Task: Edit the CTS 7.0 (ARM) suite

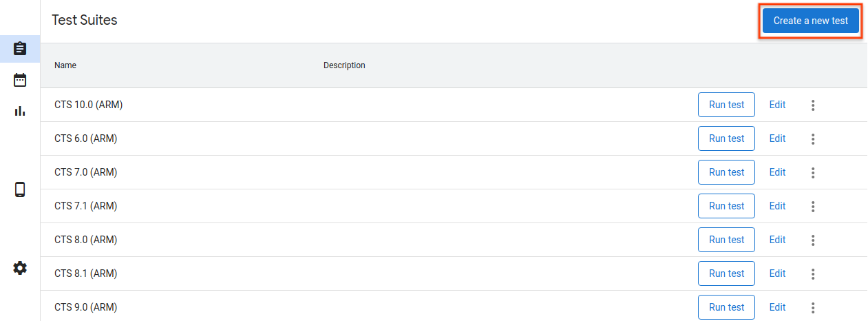Action: pos(777,173)
